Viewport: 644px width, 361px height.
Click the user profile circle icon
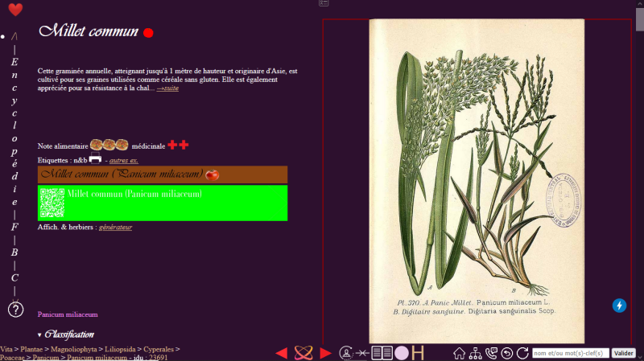tap(346, 353)
